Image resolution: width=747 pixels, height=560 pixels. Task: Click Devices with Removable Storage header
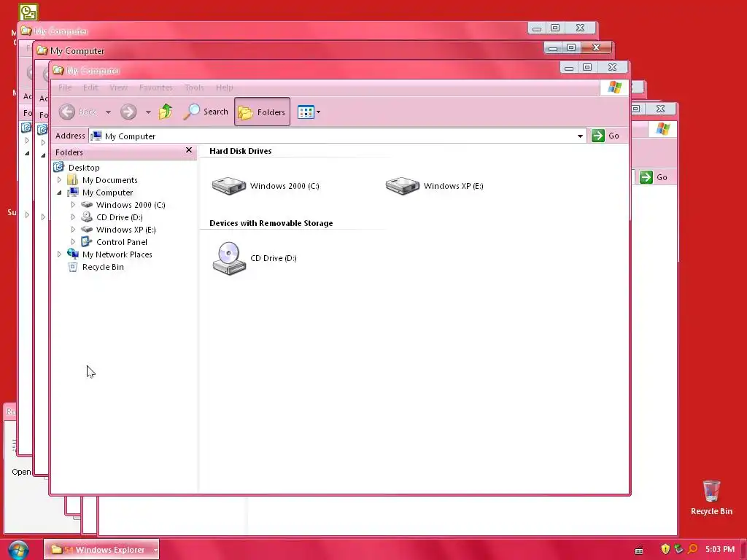(x=271, y=223)
